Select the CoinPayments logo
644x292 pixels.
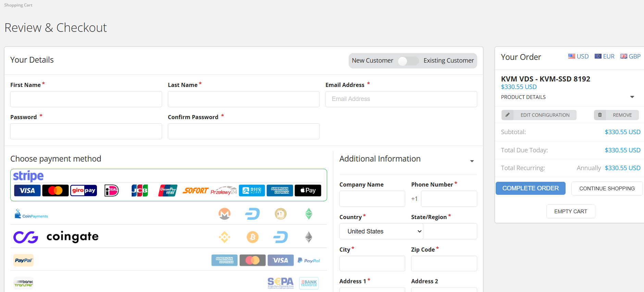pyautogui.click(x=31, y=214)
